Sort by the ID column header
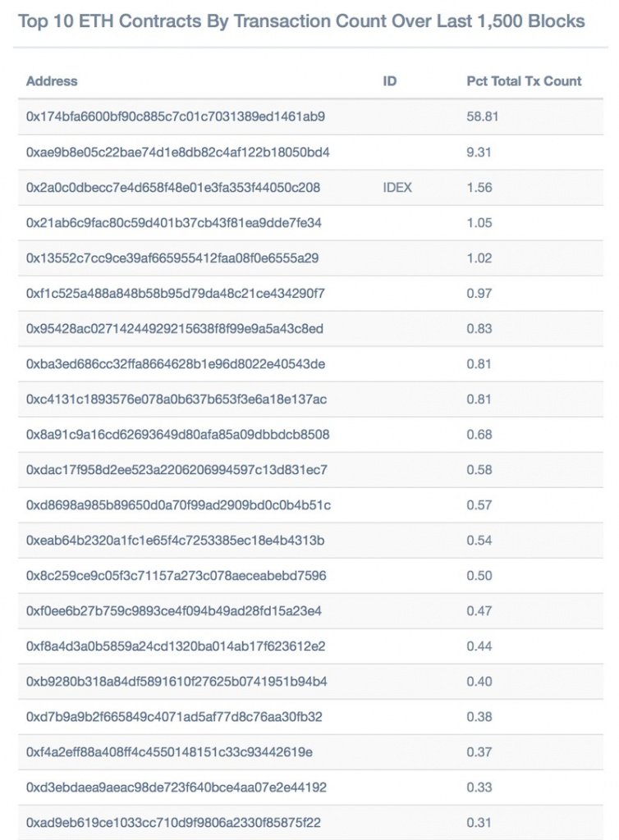The width and height of the screenshot is (619, 840). tap(389, 81)
